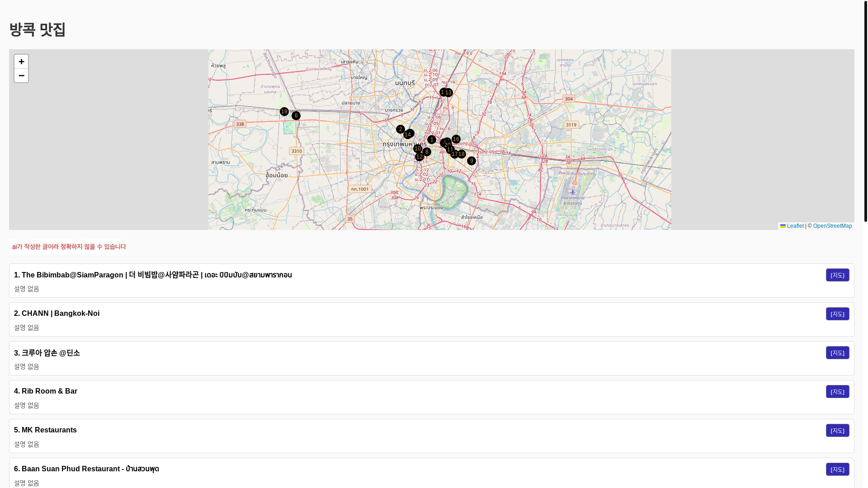Select title 6. Baan Suan Phud Restaurant

86,469
